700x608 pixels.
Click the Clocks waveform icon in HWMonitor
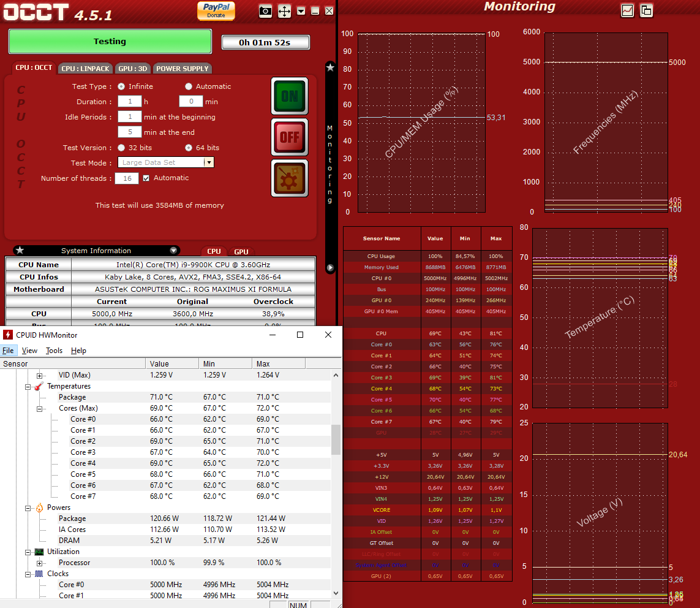39,574
